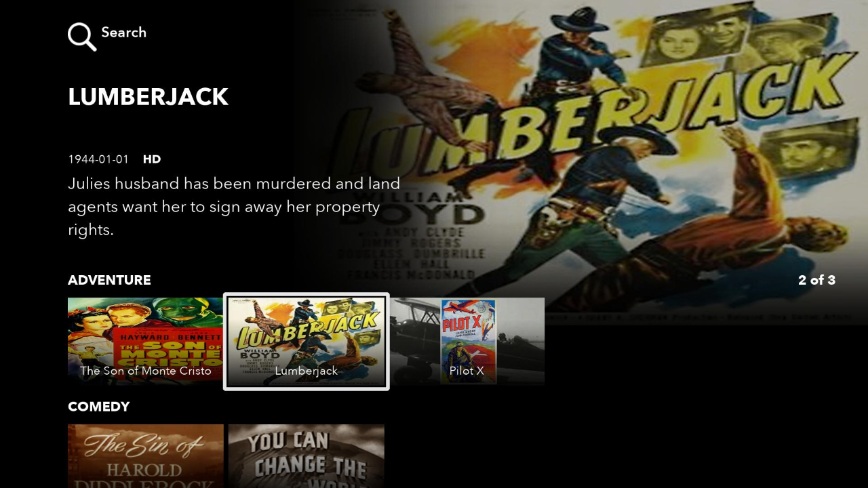Screen dimensions: 868x488
Task: Select the 1944-01-01 release date
Action: (x=98, y=159)
